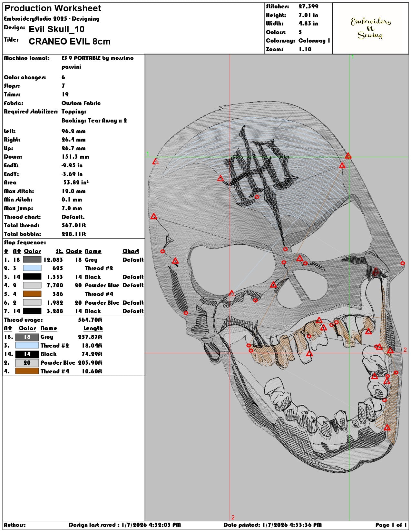
Task: Click the 'Stop Sequence:' heading
Action: tap(25, 242)
